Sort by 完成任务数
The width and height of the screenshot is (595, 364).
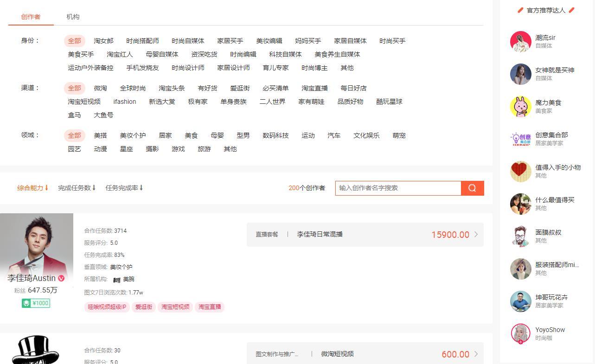pyautogui.click(x=77, y=188)
